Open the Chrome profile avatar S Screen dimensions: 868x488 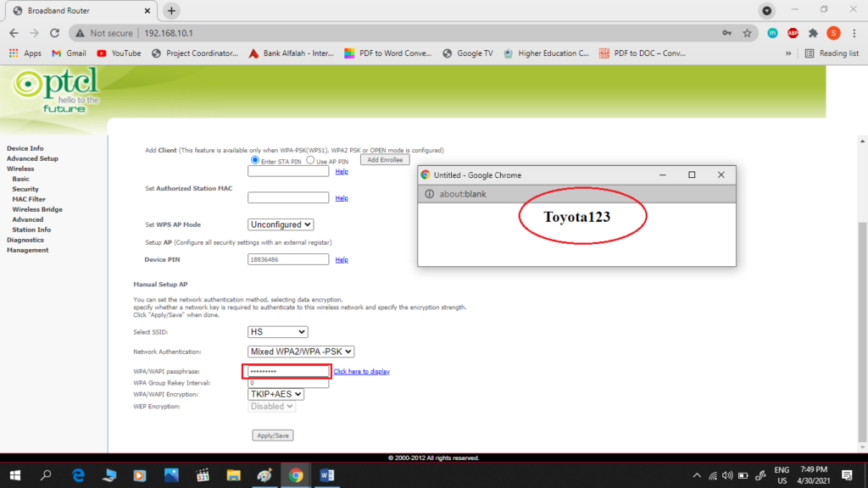coord(834,33)
